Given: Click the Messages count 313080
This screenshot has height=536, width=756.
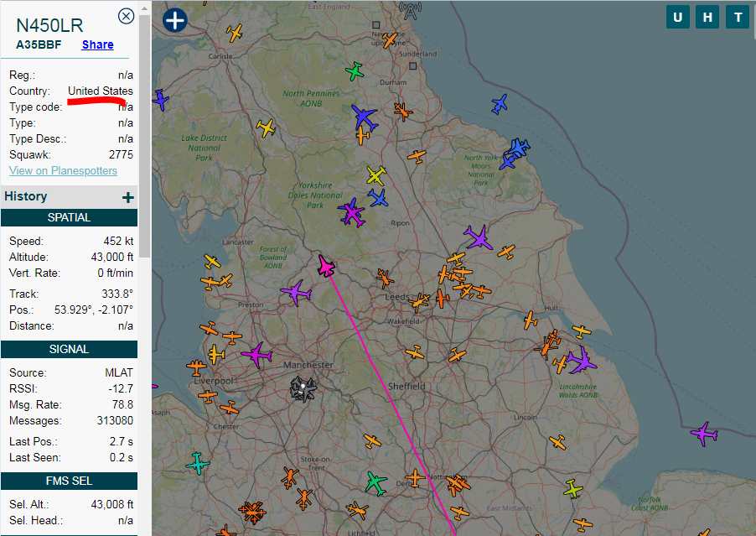Looking at the screenshot, I should click(x=115, y=420).
